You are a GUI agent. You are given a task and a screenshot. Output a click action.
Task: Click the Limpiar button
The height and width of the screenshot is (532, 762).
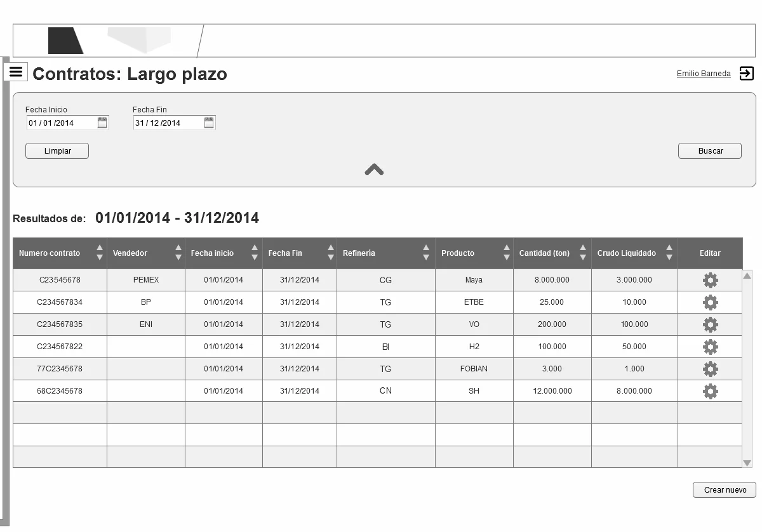57,151
